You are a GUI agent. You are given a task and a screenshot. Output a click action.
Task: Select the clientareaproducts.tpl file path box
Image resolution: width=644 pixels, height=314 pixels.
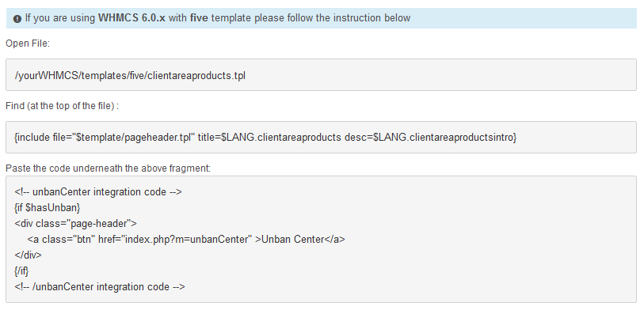(321, 74)
